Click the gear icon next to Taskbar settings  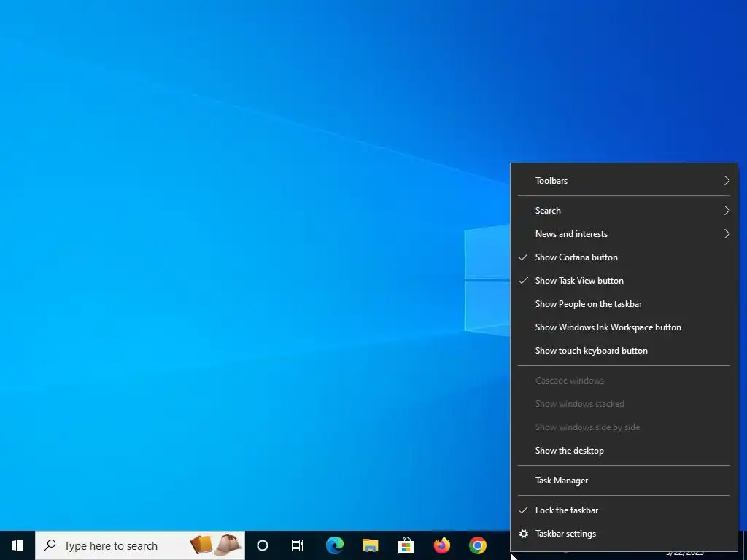pyautogui.click(x=524, y=534)
